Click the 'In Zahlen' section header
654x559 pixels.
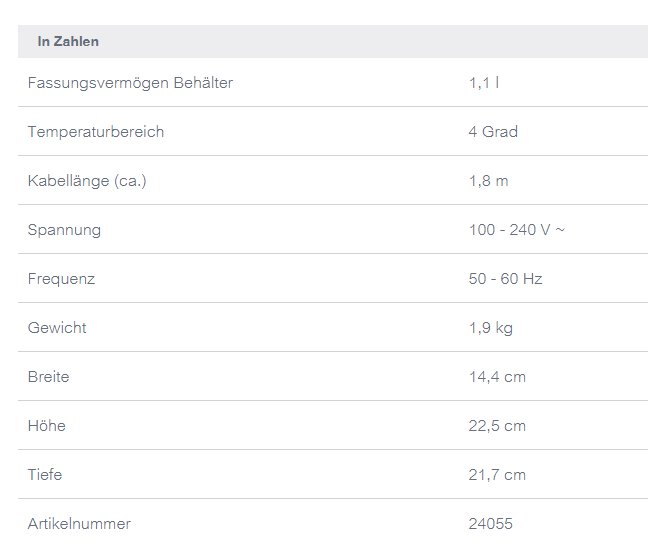click(x=68, y=42)
